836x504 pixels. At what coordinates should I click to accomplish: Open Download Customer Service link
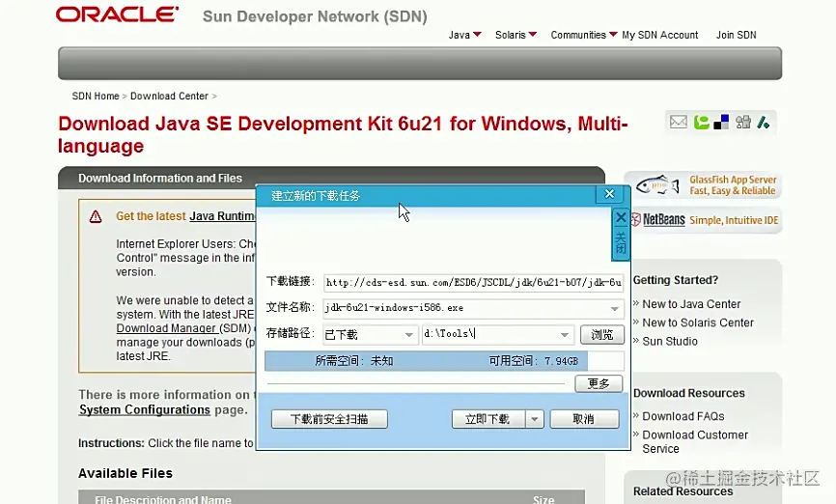tap(695, 441)
